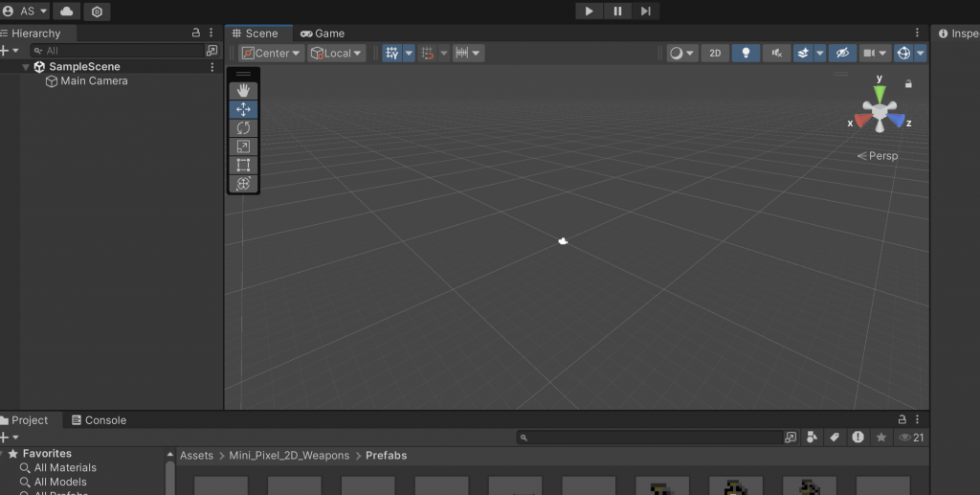The width and height of the screenshot is (980, 495).
Task: Open the cloud services icon
Action: coord(66,11)
